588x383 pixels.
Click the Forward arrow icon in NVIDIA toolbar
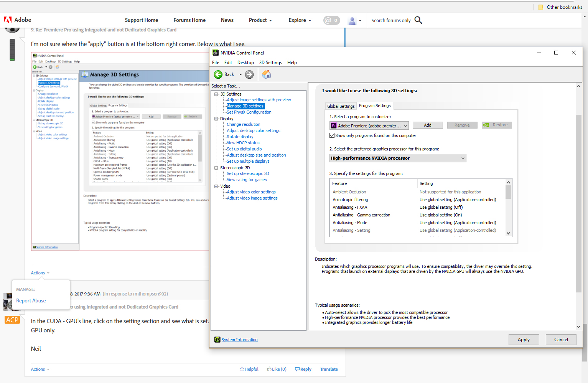coord(249,74)
